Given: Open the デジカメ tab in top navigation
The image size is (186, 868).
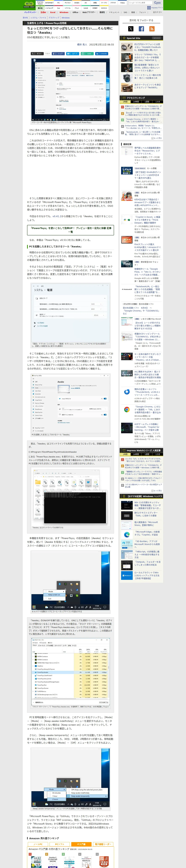Looking at the screenshot, I should 68,3.
